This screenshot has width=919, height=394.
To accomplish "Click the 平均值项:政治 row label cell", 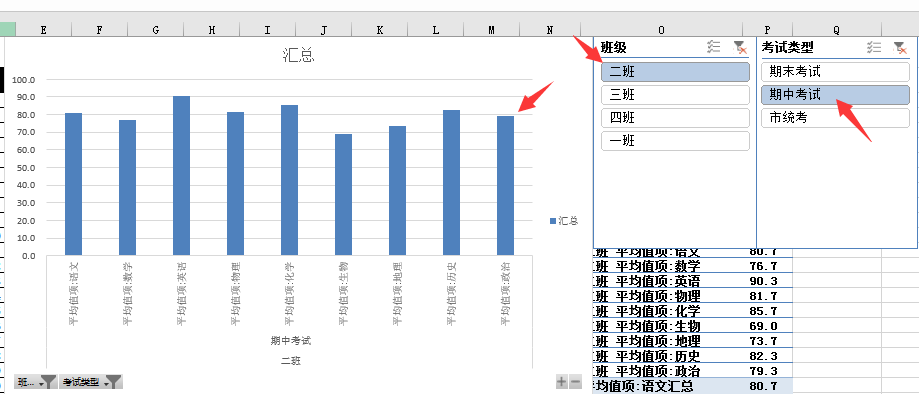I will click(668, 371).
